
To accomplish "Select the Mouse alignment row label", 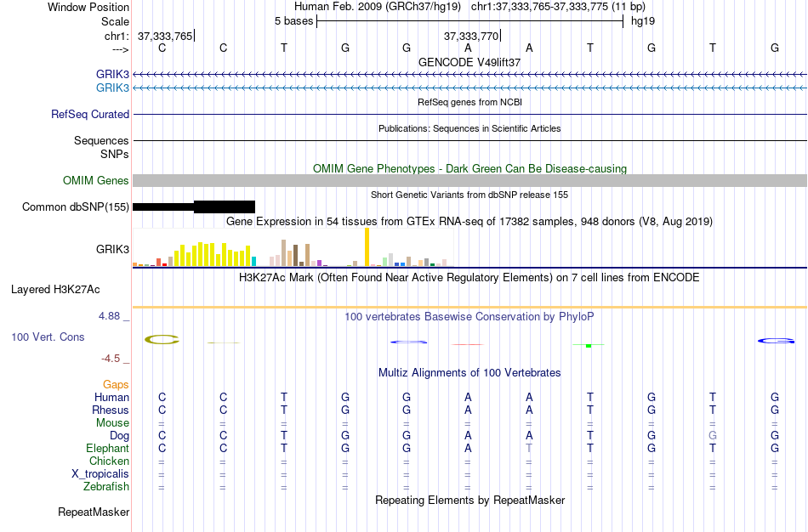I will [x=112, y=423].
